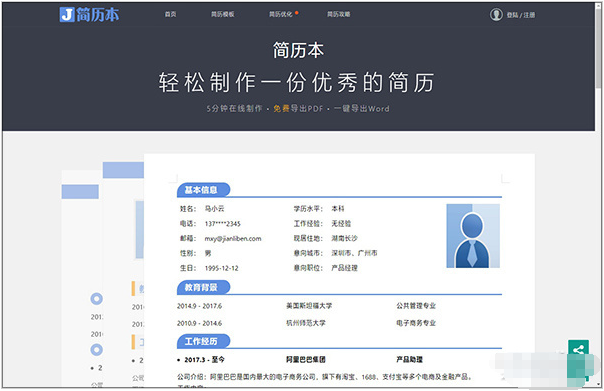Image resolution: width=604 pixels, height=391 pixels.
Task: Click the 湖南长沙 residence value
Action: tap(344, 238)
